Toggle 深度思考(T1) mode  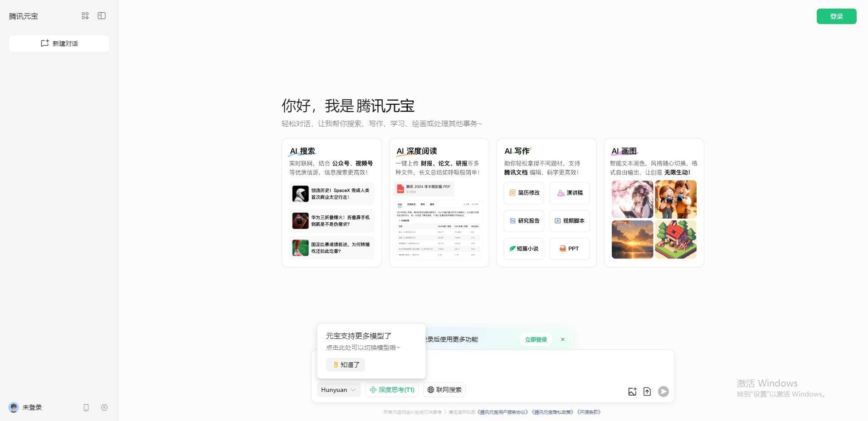click(392, 390)
